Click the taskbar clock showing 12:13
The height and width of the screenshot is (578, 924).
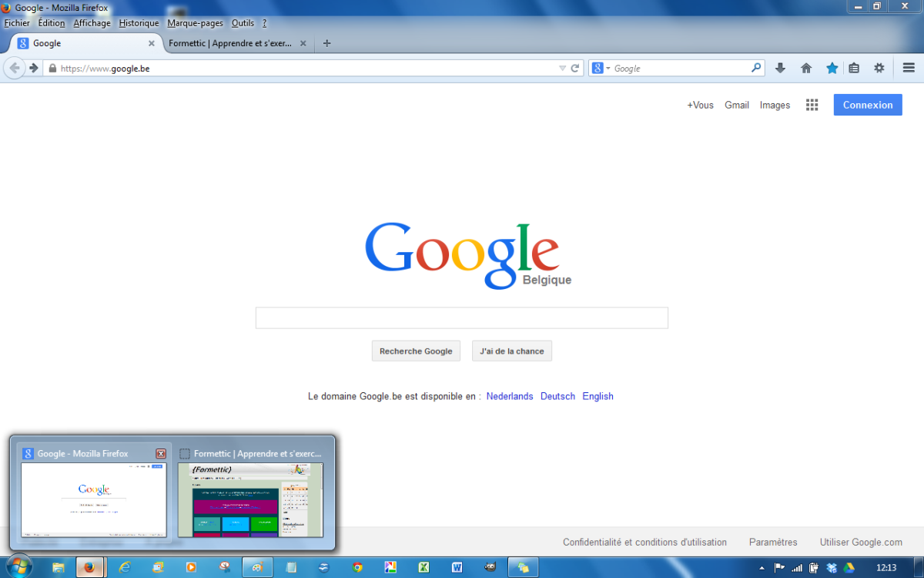886,568
